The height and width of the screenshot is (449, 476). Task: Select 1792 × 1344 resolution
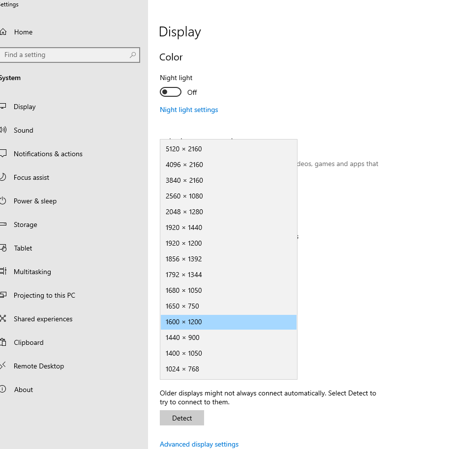click(x=229, y=275)
